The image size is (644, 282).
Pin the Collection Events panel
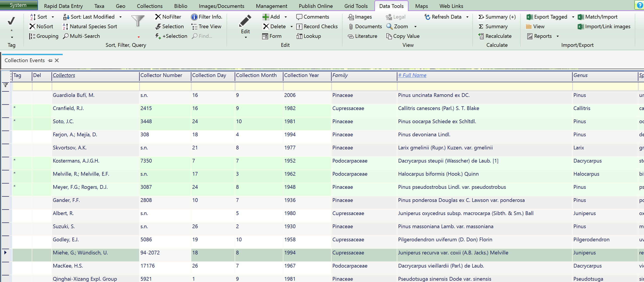[x=50, y=61]
